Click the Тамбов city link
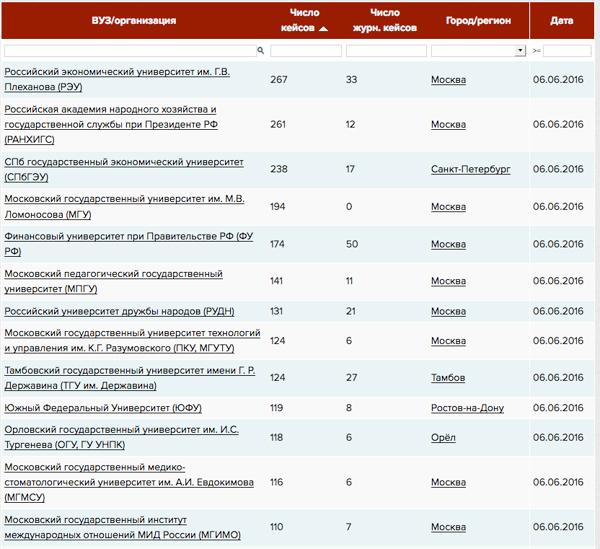The height and width of the screenshot is (549, 600). [448, 378]
